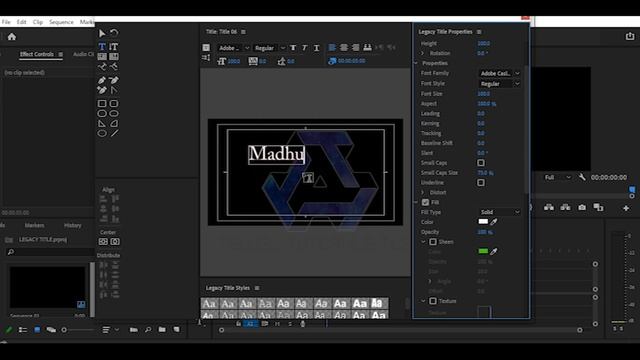
Task: Select the Vertical Area Type tool
Action: tap(114, 57)
